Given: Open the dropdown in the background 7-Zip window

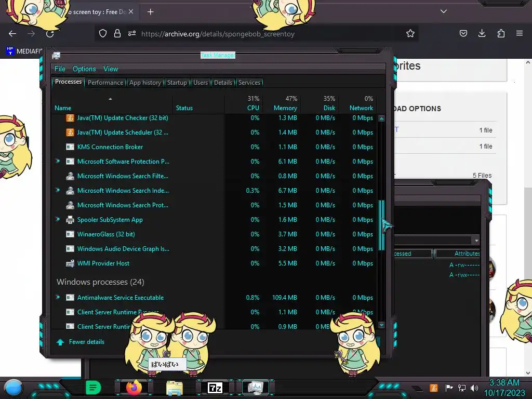Looking at the screenshot, I should pyautogui.click(x=476, y=241).
